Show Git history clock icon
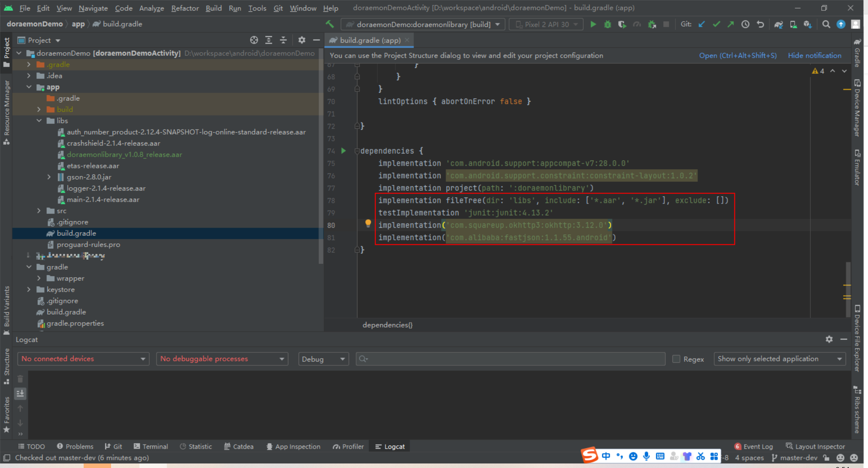 746,24
